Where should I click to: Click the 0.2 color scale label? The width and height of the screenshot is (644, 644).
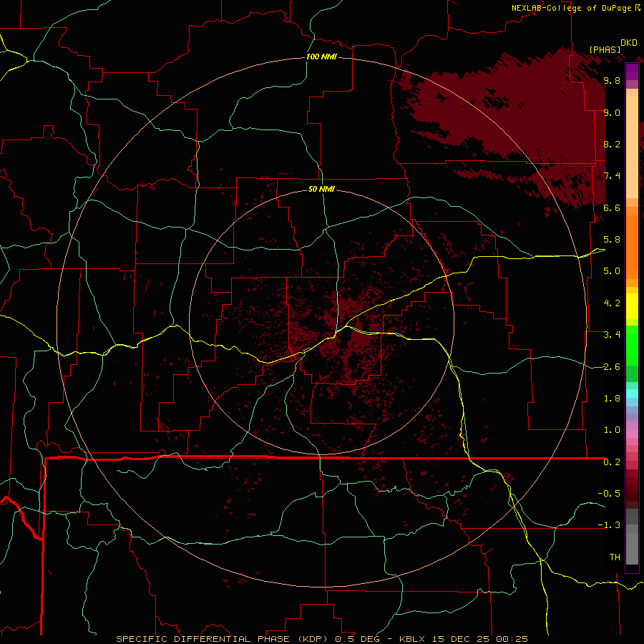(612, 462)
